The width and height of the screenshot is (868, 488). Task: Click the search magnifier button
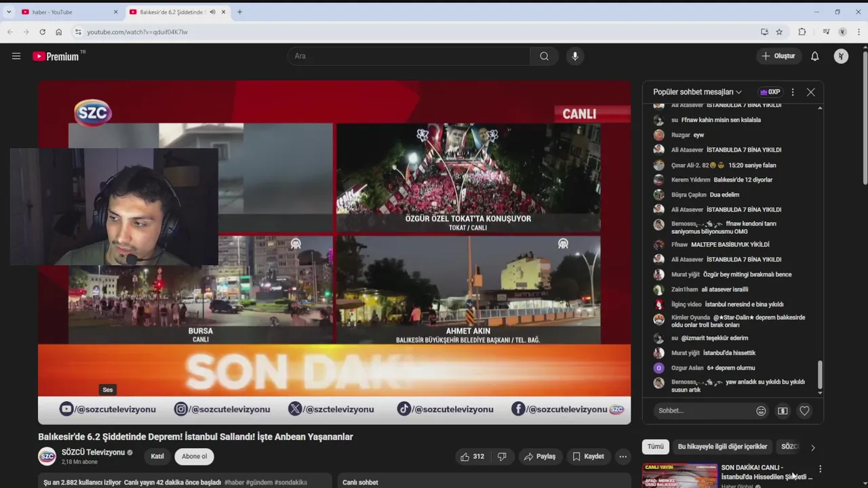point(544,56)
